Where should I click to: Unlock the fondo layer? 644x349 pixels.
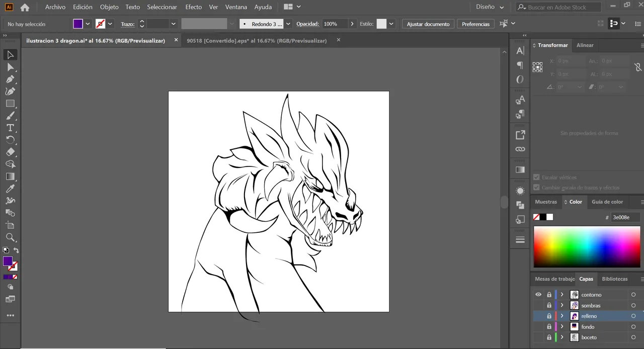pos(549,327)
